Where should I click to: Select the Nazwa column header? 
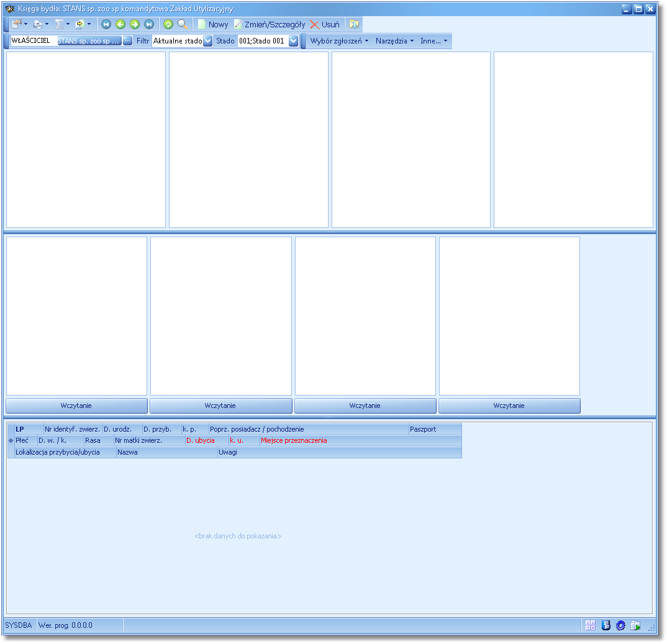coord(167,452)
